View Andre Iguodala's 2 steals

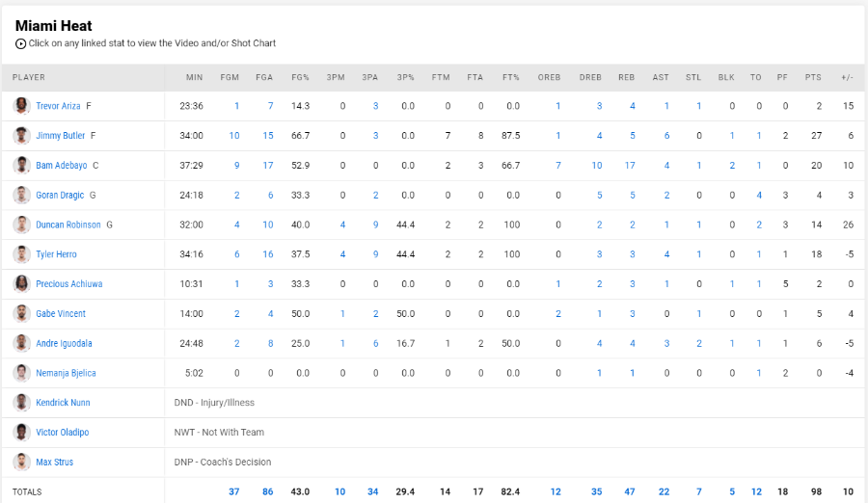pyautogui.click(x=699, y=343)
